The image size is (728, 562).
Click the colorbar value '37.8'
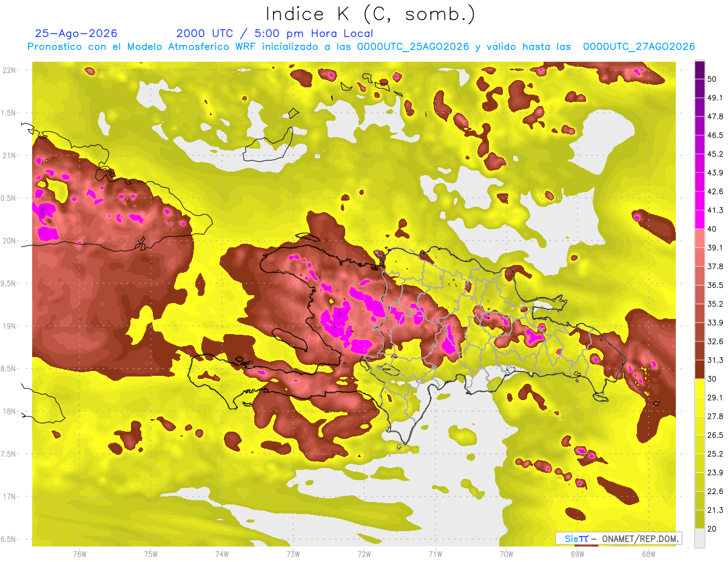coord(716,267)
